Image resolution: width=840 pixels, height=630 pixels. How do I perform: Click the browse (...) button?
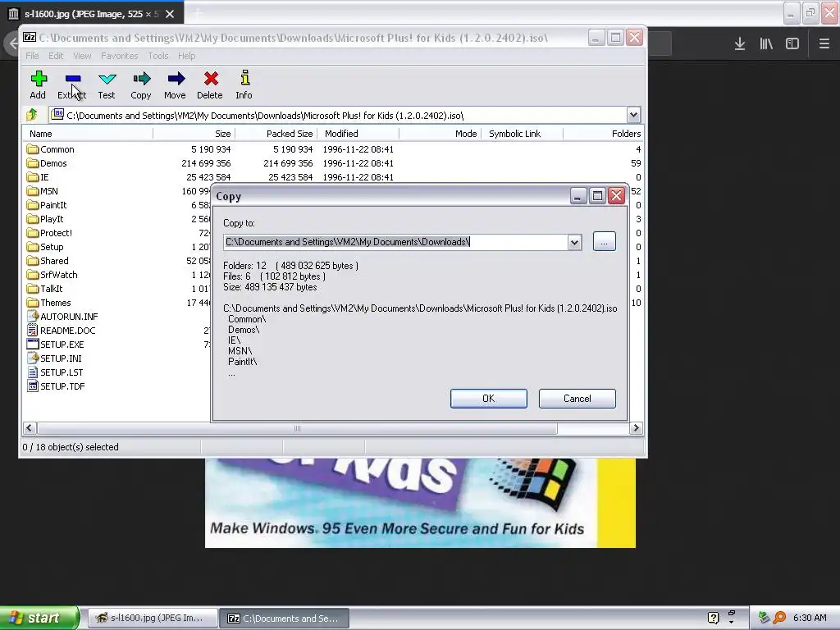(x=605, y=242)
